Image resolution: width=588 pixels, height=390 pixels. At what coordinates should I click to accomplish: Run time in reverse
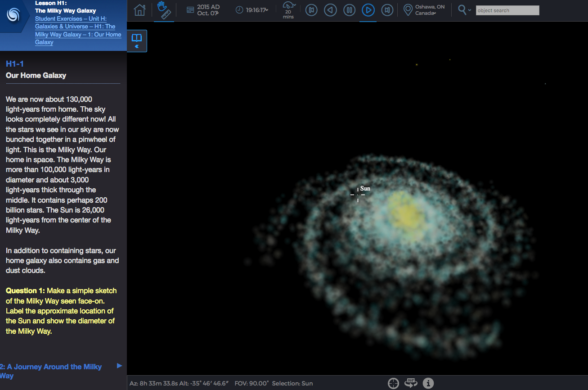(331, 10)
